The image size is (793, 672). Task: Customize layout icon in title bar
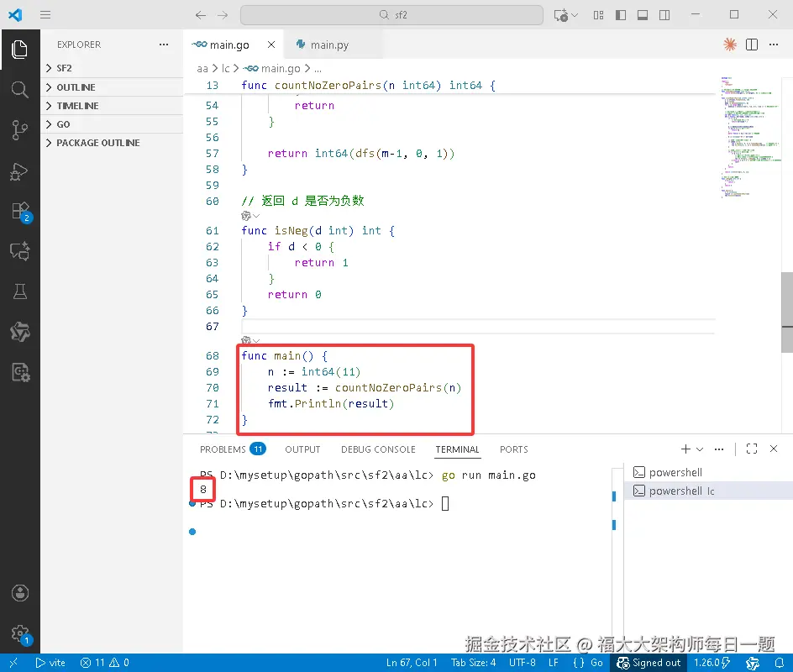(598, 15)
